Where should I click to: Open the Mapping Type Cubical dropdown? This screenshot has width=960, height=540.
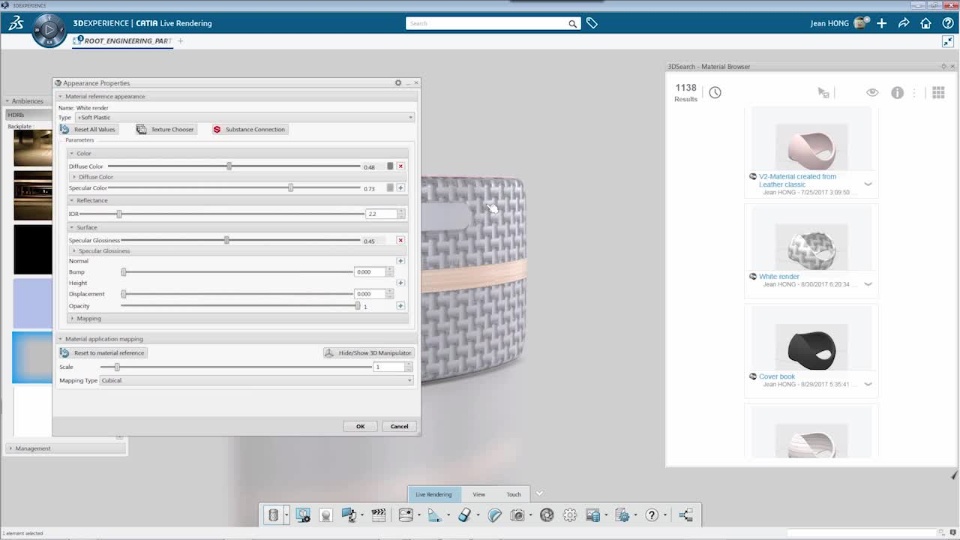(256, 380)
